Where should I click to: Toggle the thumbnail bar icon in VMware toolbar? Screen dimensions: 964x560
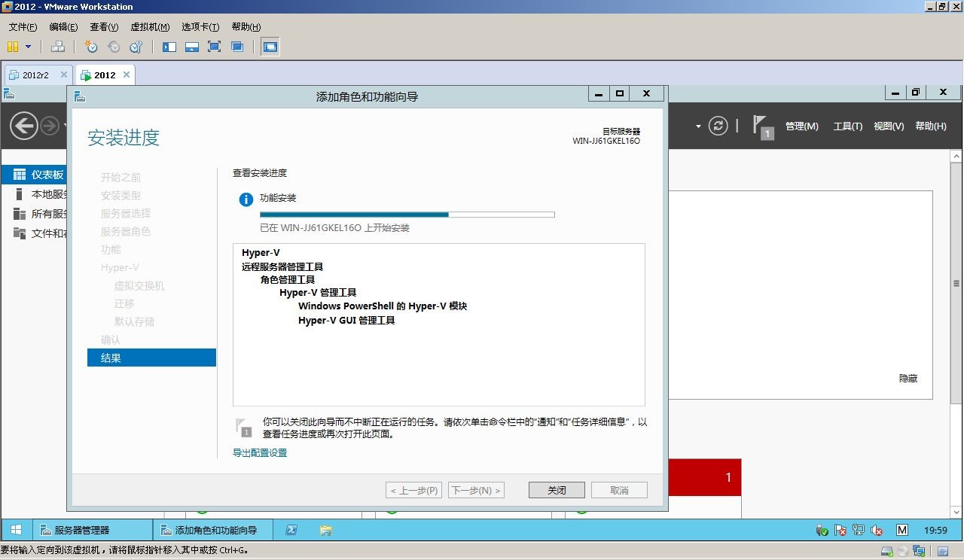pos(192,47)
